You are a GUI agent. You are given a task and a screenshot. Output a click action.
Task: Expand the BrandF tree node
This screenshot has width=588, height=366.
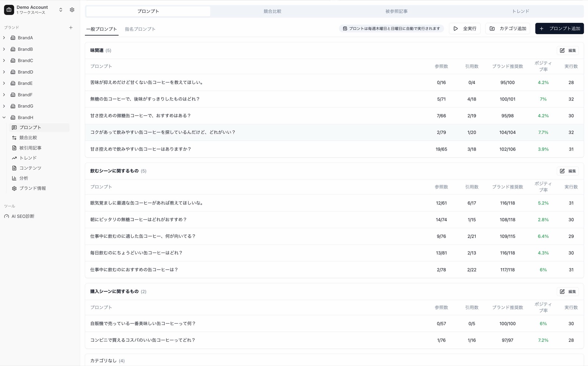(x=4, y=95)
